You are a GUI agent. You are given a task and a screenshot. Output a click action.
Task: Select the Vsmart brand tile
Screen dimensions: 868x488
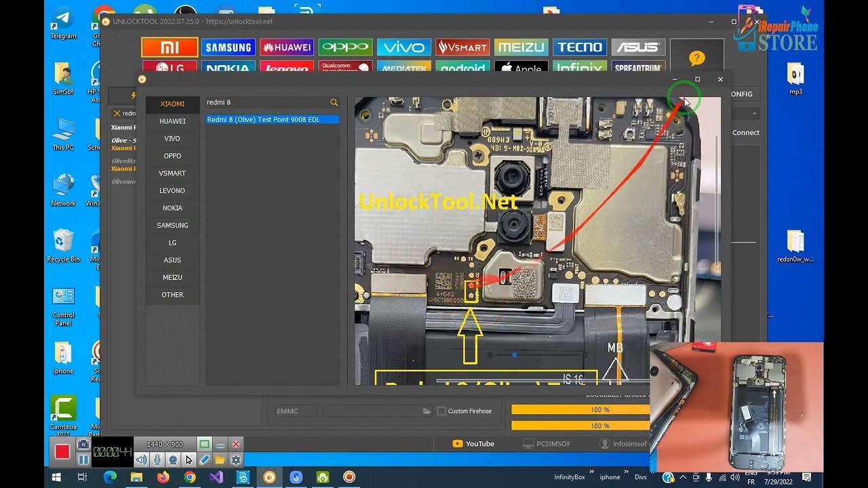pos(462,47)
